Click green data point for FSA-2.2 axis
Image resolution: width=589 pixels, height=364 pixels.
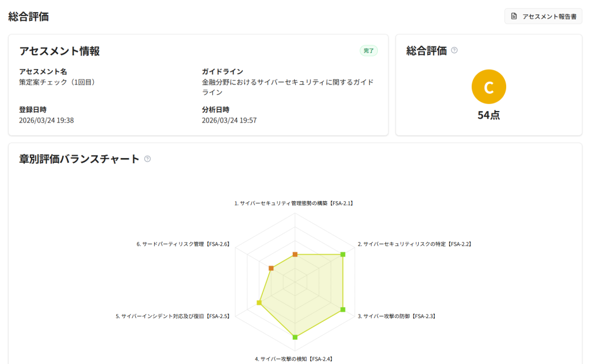(343, 254)
